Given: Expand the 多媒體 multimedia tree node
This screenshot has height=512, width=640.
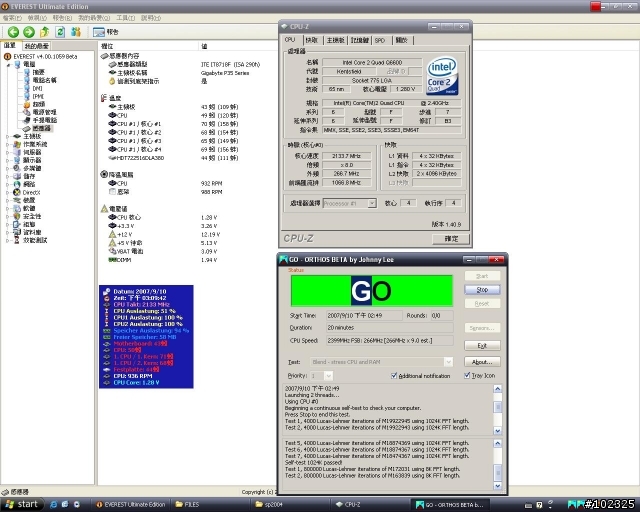Looking at the screenshot, I should [7, 168].
